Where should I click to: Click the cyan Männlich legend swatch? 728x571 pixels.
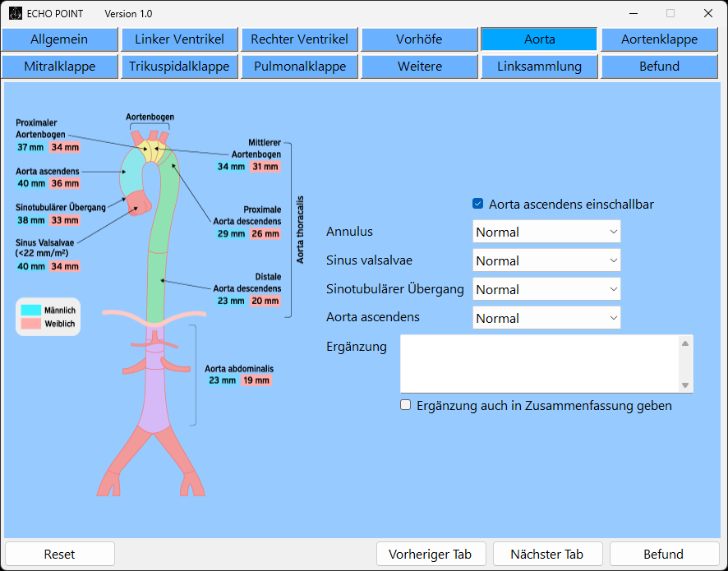31,310
